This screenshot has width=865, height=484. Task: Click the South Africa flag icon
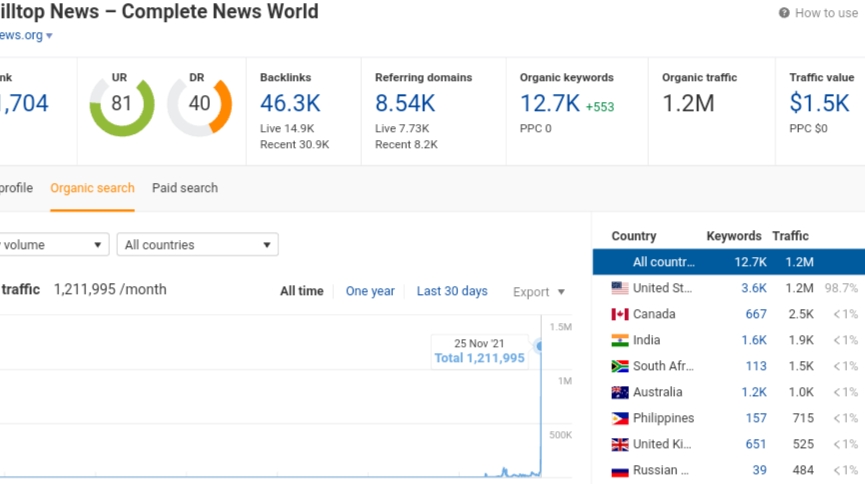(620, 366)
